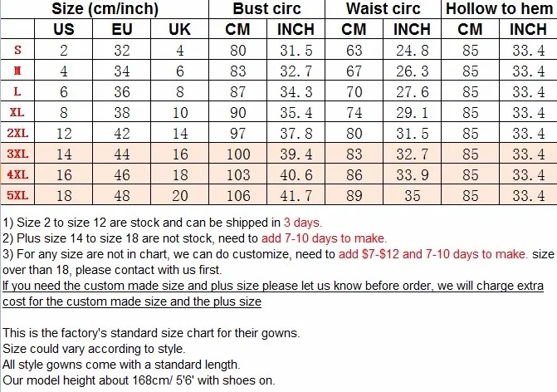
Task: Click the red '3 days.' text
Action: [303, 223]
